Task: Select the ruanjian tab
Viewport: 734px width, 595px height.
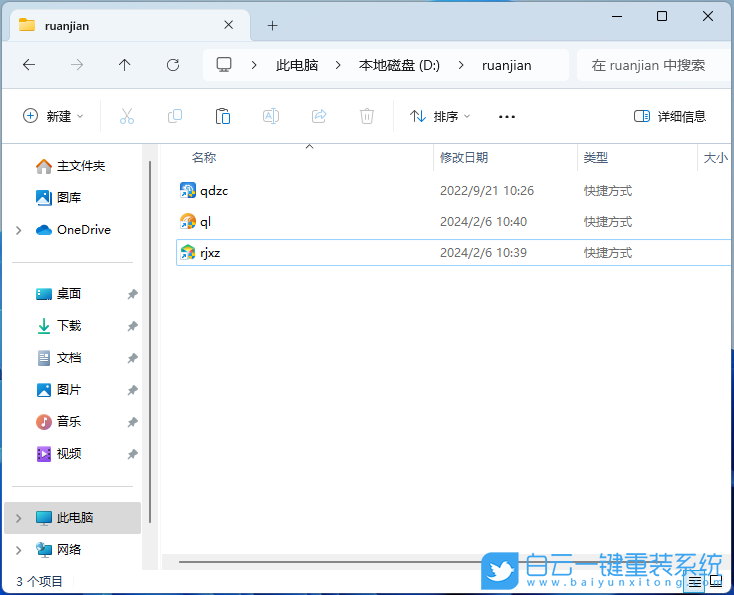Action: [x=130, y=25]
